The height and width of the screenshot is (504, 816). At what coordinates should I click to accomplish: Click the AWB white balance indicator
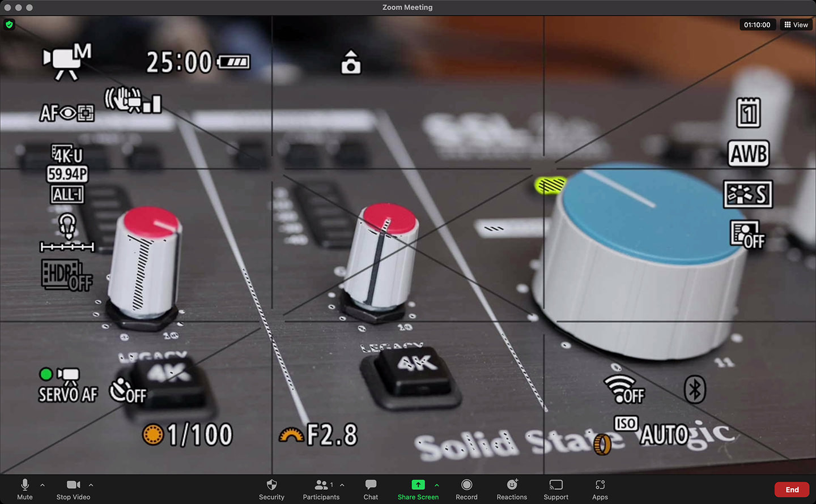pos(749,154)
